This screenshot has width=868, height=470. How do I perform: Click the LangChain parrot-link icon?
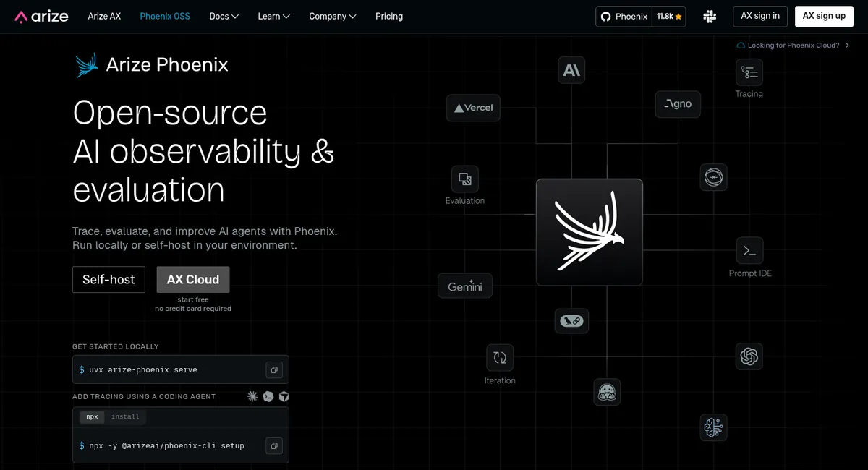pos(571,321)
